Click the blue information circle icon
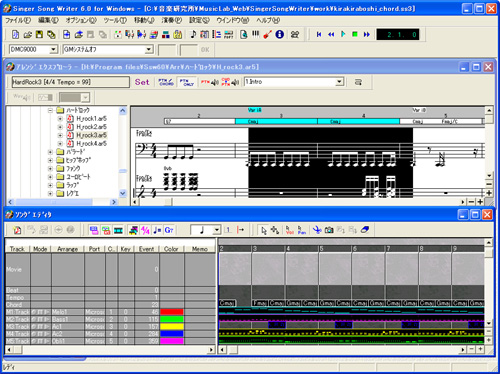500x374 pixels. [x=279, y=34]
